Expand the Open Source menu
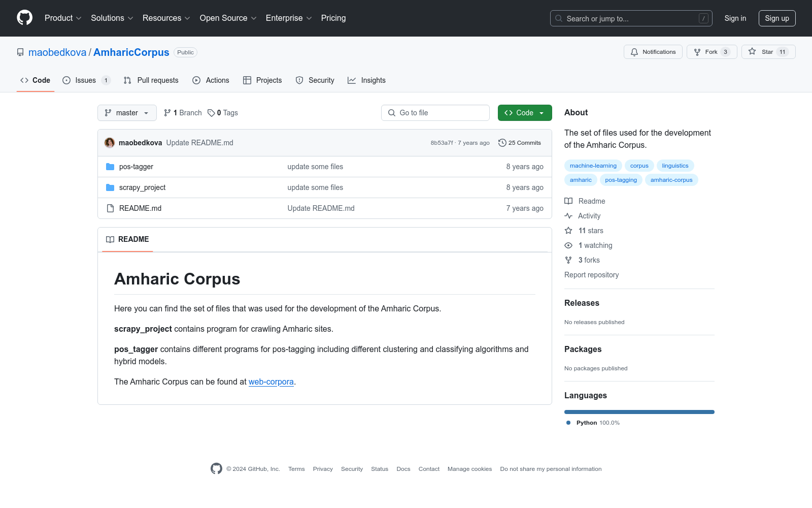Image resolution: width=812 pixels, height=508 pixels. click(x=228, y=18)
